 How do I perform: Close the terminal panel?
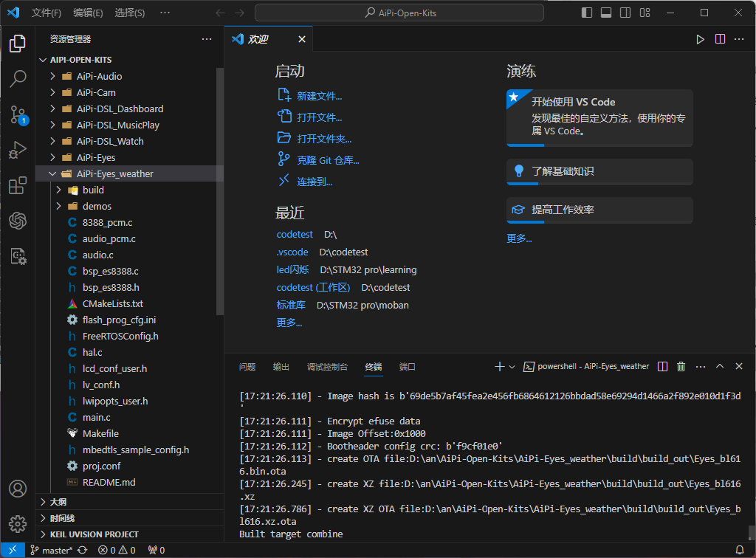click(x=738, y=367)
